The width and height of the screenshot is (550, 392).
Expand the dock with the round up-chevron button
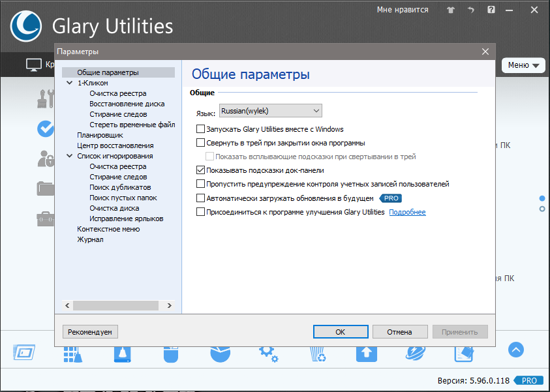[x=516, y=350]
